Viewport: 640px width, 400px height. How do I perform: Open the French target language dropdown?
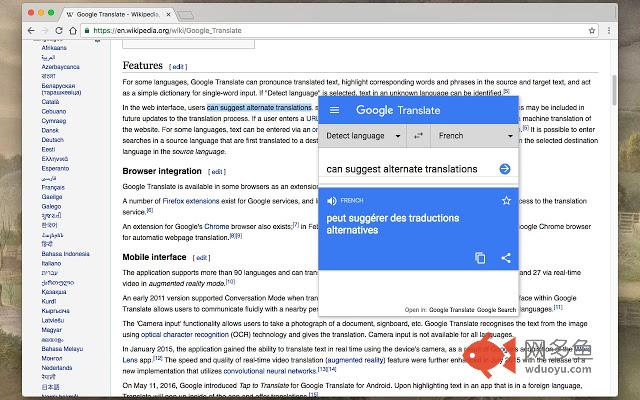[x=475, y=136]
